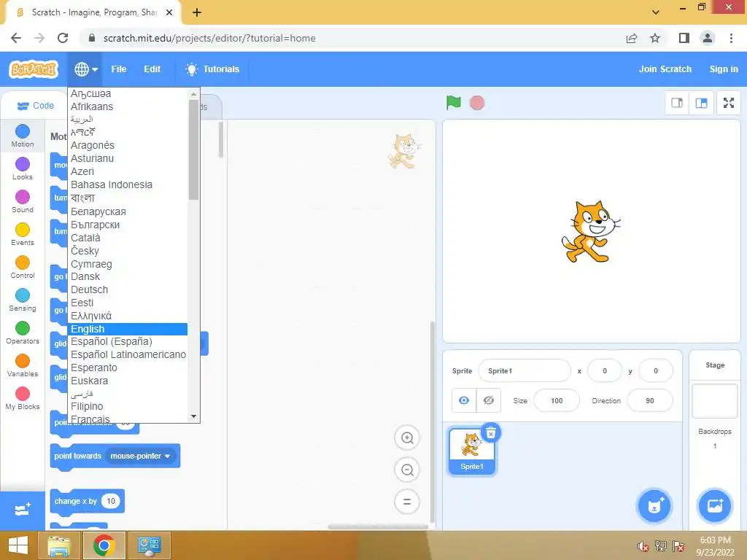Viewport: 747px width, 560px height.
Task: Open the File menu
Action: pos(119,69)
